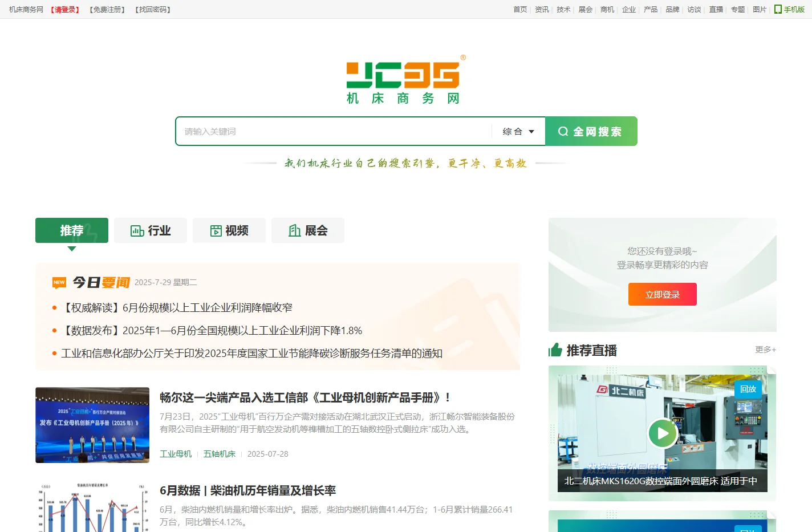The height and width of the screenshot is (532, 812).
Task: Open 品牌 in the top navigation
Action: point(673,10)
